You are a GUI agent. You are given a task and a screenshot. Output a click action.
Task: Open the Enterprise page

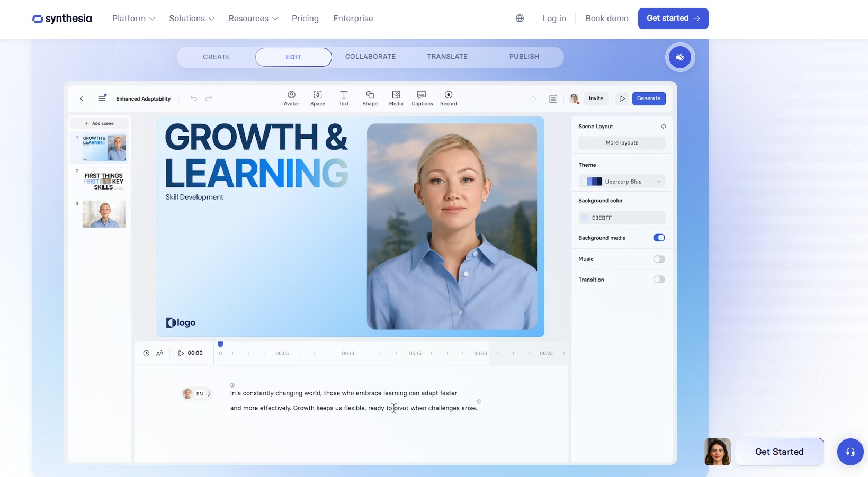(x=353, y=19)
